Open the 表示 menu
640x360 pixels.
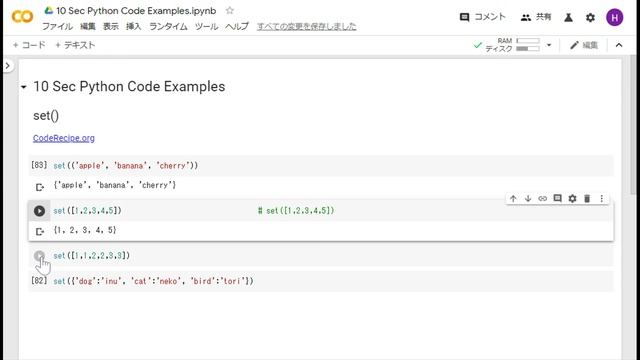coord(110,27)
